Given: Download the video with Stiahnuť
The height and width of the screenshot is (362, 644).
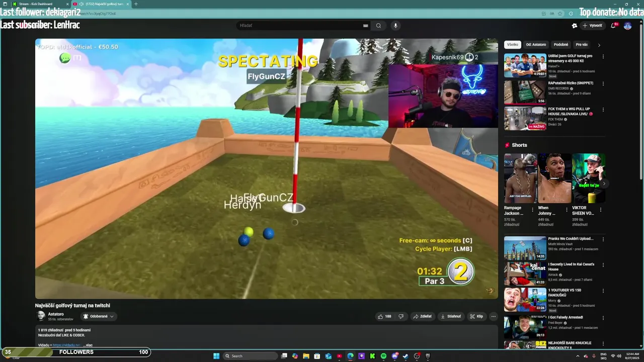Looking at the screenshot, I should coord(451,316).
